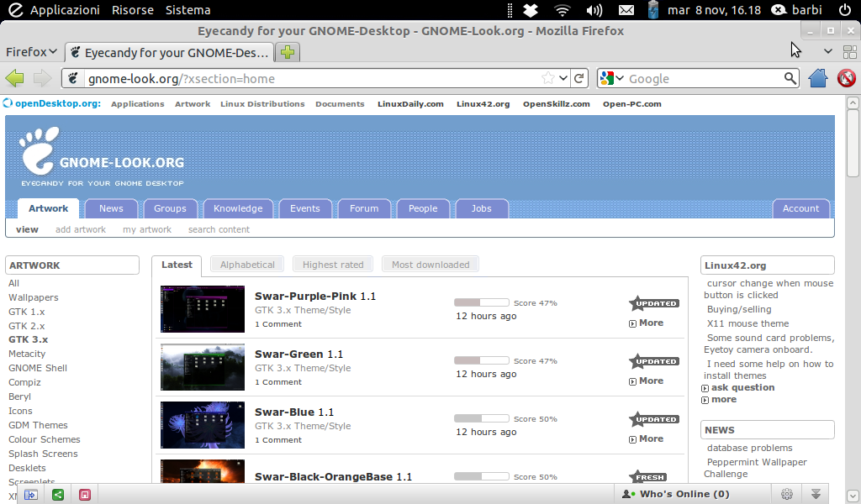Screen dimensions: 861x504
Task: Open Wallpapers category in sidebar
Action: click(33, 297)
